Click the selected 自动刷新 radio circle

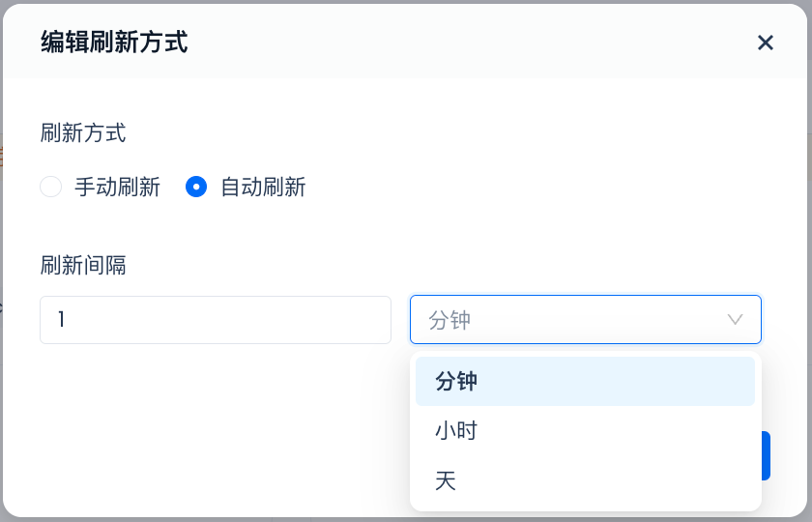click(196, 187)
